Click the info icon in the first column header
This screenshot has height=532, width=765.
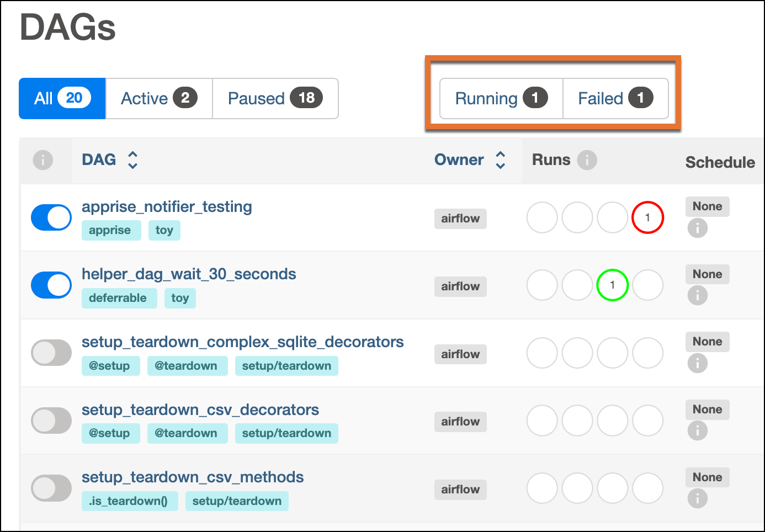point(43,160)
